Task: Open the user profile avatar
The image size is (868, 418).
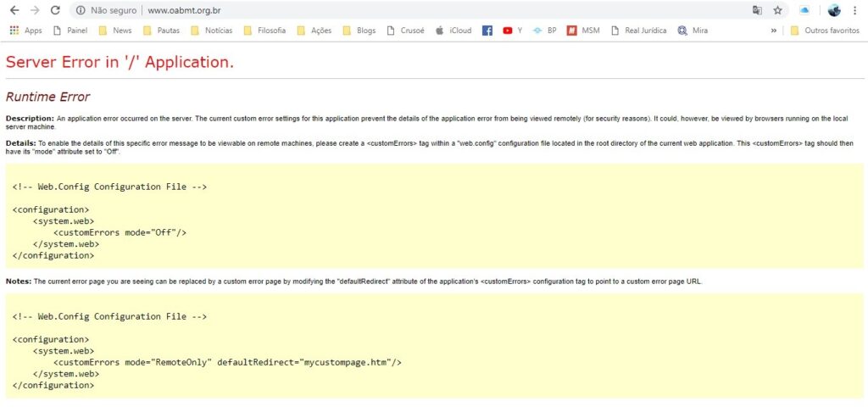Action: pyautogui.click(x=834, y=10)
